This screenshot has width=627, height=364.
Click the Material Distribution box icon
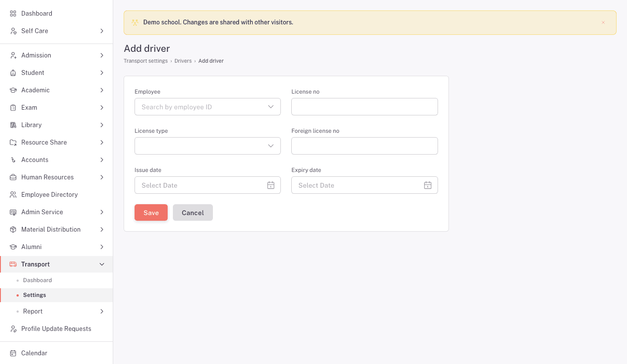13,229
